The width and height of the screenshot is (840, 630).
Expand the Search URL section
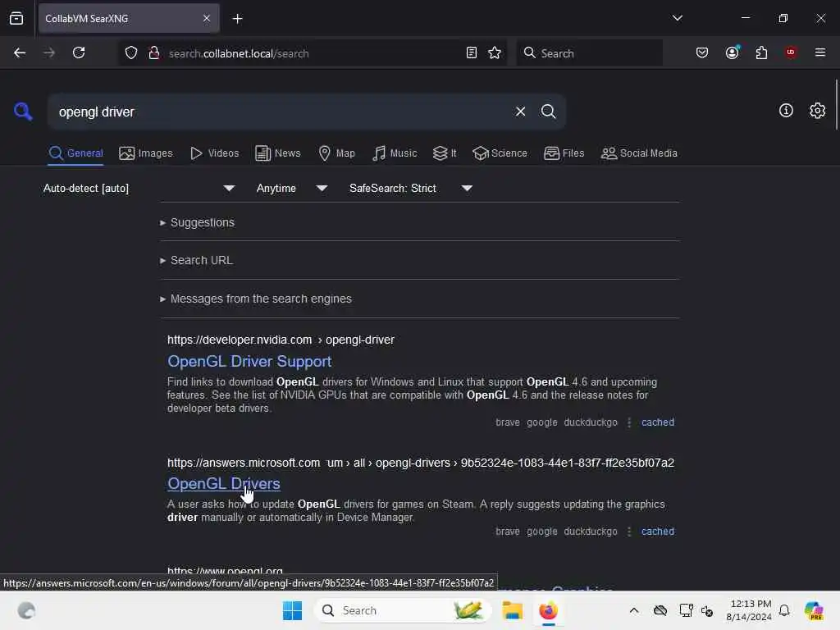(196, 260)
